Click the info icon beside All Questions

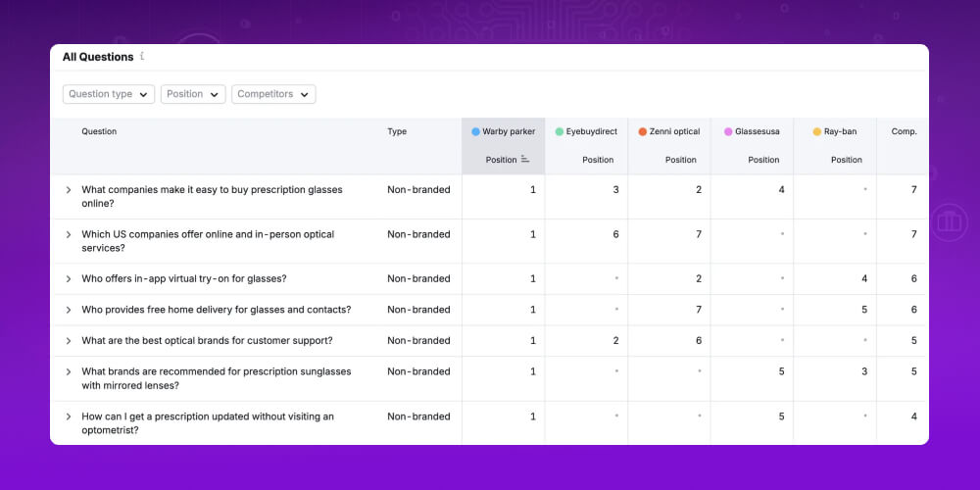142,57
